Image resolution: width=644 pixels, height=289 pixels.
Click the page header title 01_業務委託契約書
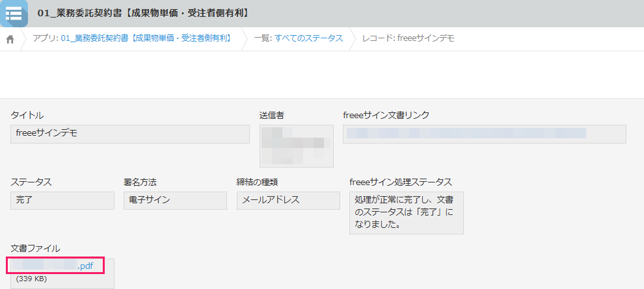144,13
